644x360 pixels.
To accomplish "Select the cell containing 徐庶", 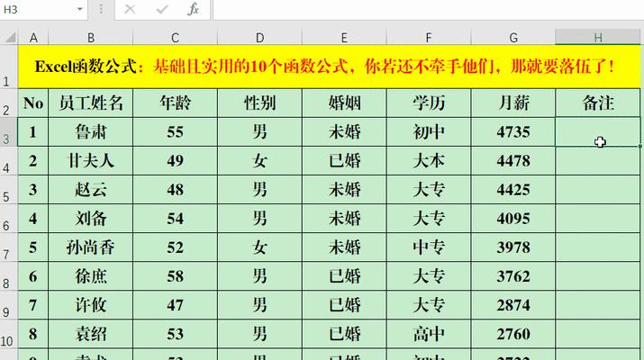I will pyautogui.click(x=91, y=276).
